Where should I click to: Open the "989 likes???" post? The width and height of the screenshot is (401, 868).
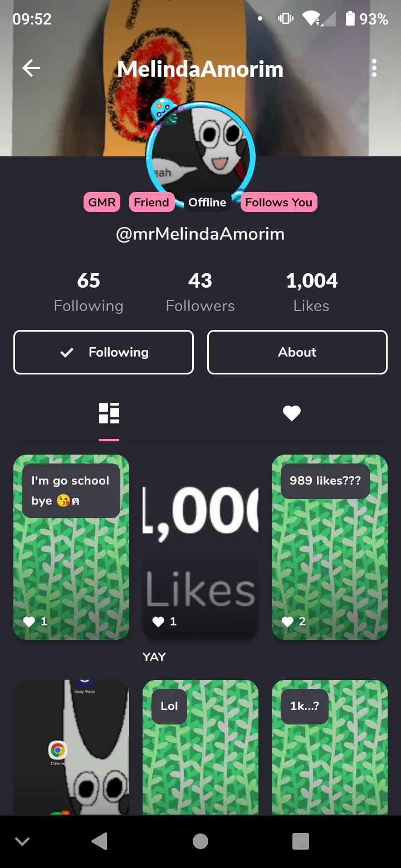(x=330, y=547)
